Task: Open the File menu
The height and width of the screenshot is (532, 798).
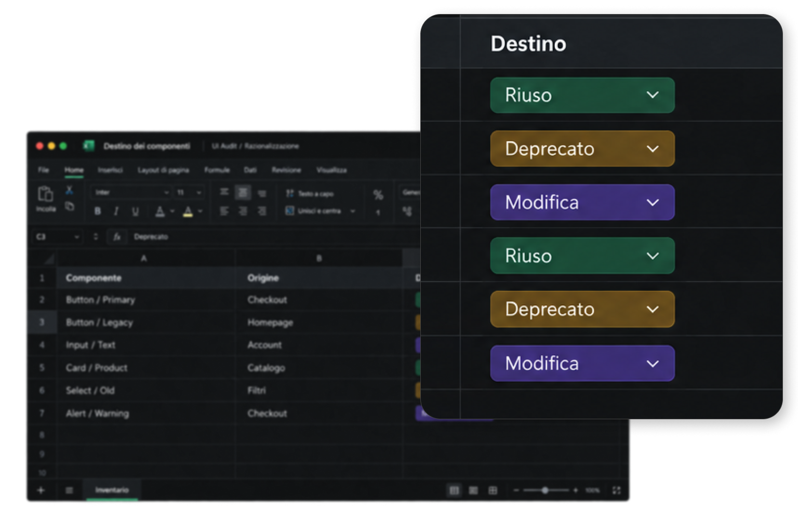Action: click(x=43, y=170)
